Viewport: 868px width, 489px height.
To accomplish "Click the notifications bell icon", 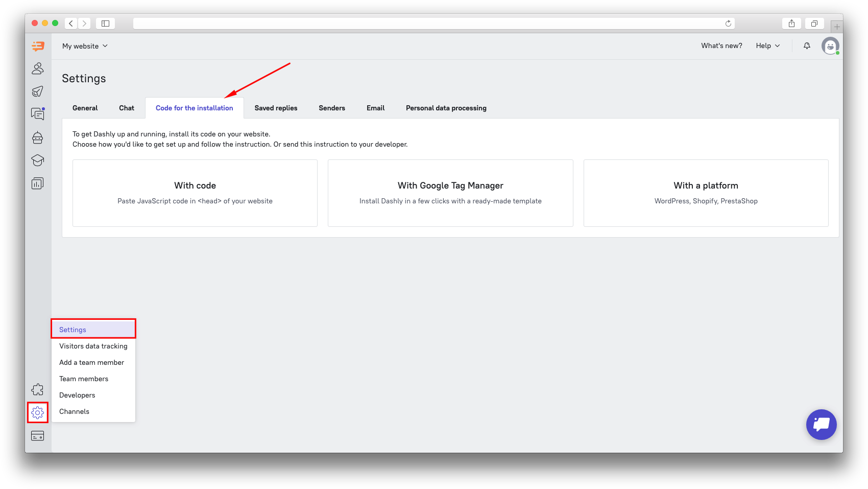I will [x=807, y=46].
